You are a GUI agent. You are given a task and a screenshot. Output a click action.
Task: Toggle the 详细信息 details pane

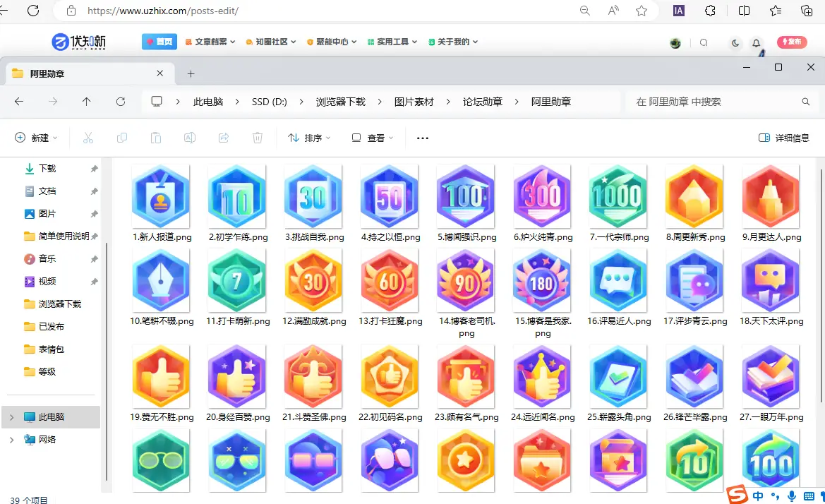[784, 138]
